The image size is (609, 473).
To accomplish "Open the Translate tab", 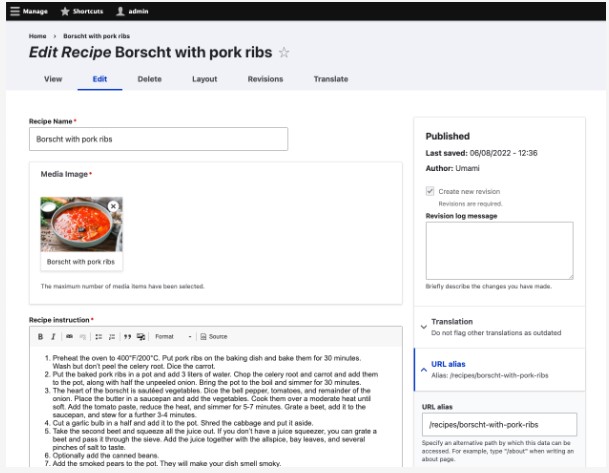I will (331, 77).
